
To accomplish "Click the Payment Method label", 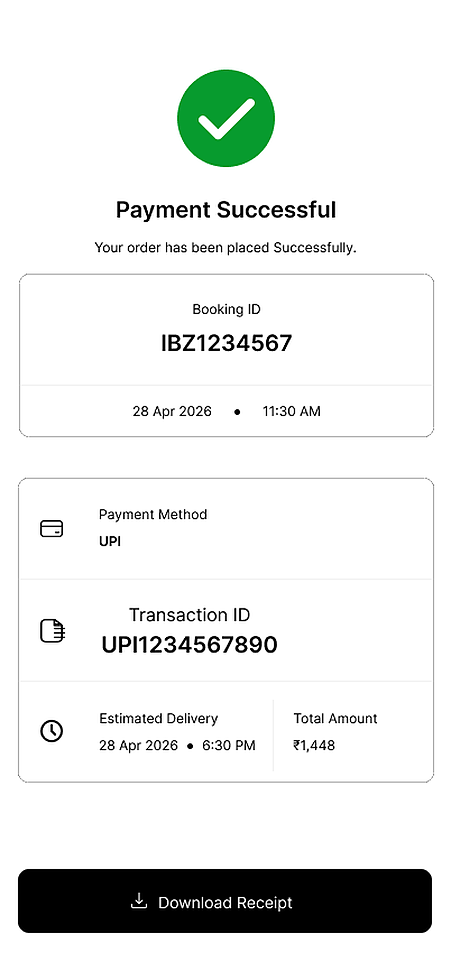I will click(153, 515).
